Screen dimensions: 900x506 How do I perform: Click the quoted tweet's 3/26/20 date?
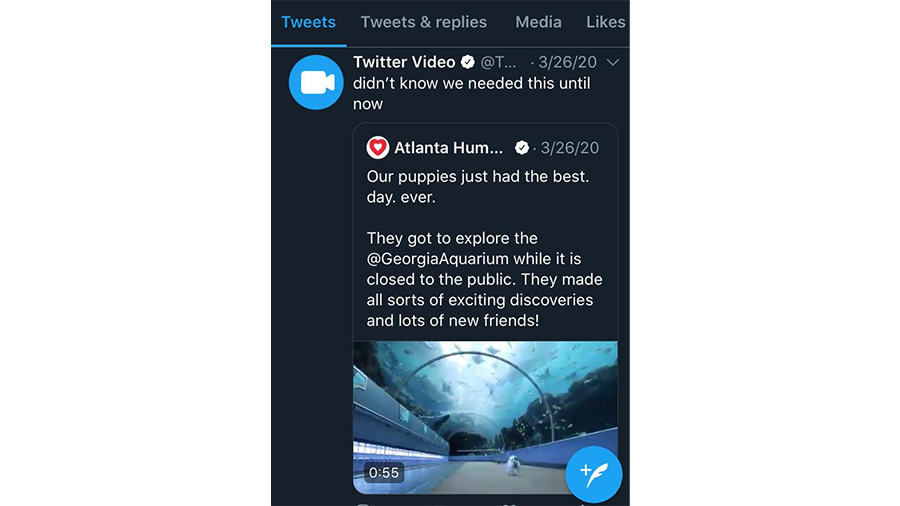(569, 148)
